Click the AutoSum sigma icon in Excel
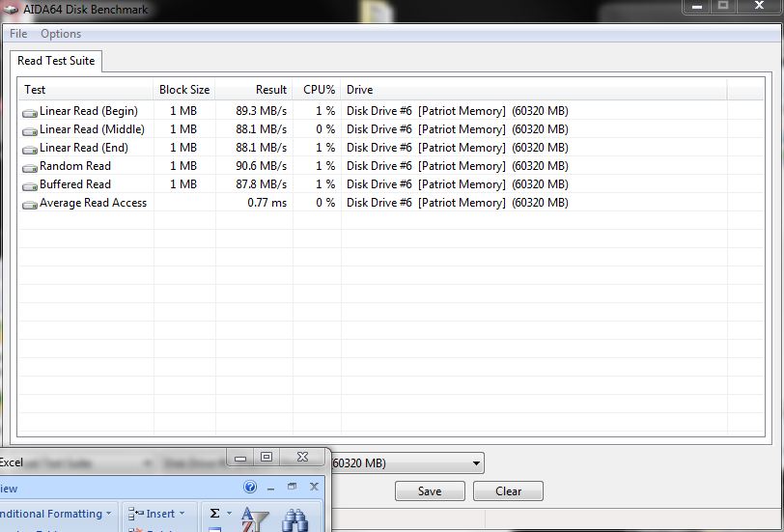This screenshot has width=784, height=532. point(214,514)
